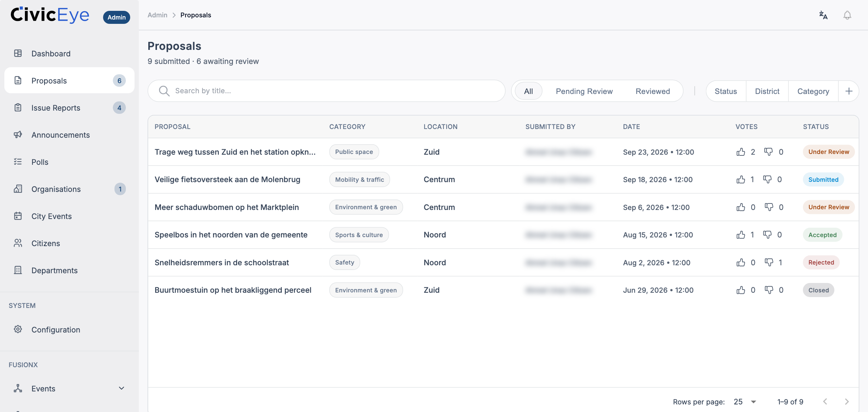The width and height of the screenshot is (868, 412).
Task: Open the Meer schaduwbomen op het Marktplein proposal
Action: pyautogui.click(x=227, y=207)
